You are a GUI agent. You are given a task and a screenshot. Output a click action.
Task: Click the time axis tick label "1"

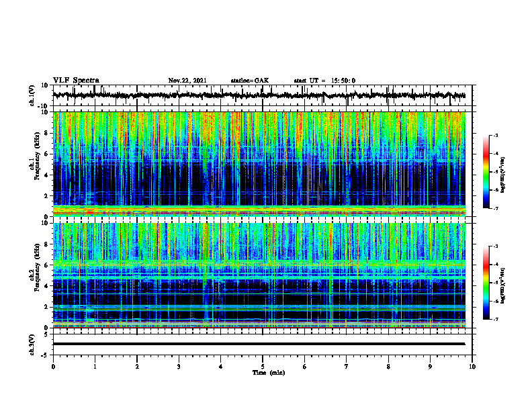click(95, 367)
